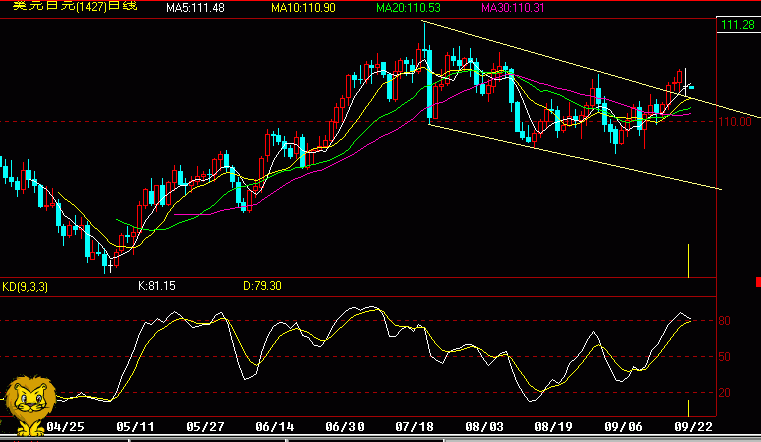This screenshot has height=442, width=761.
Task: Click the 20 level on KD axis
Action: pyautogui.click(x=724, y=393)
